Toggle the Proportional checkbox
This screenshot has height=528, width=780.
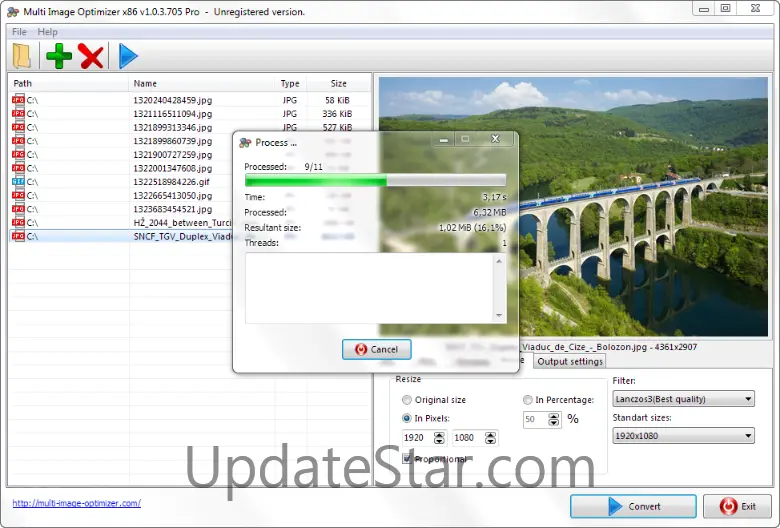(x=407, y=458)
